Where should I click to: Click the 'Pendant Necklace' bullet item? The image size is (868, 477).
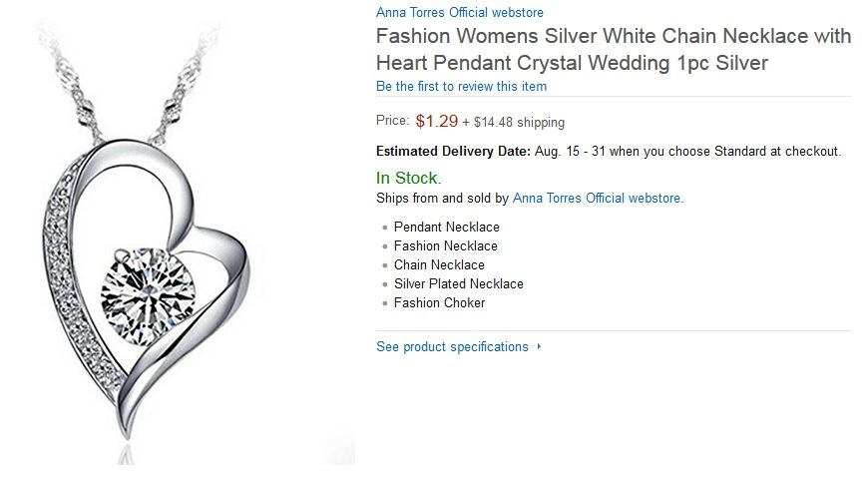pyautogui.click(x=446, y=228)
